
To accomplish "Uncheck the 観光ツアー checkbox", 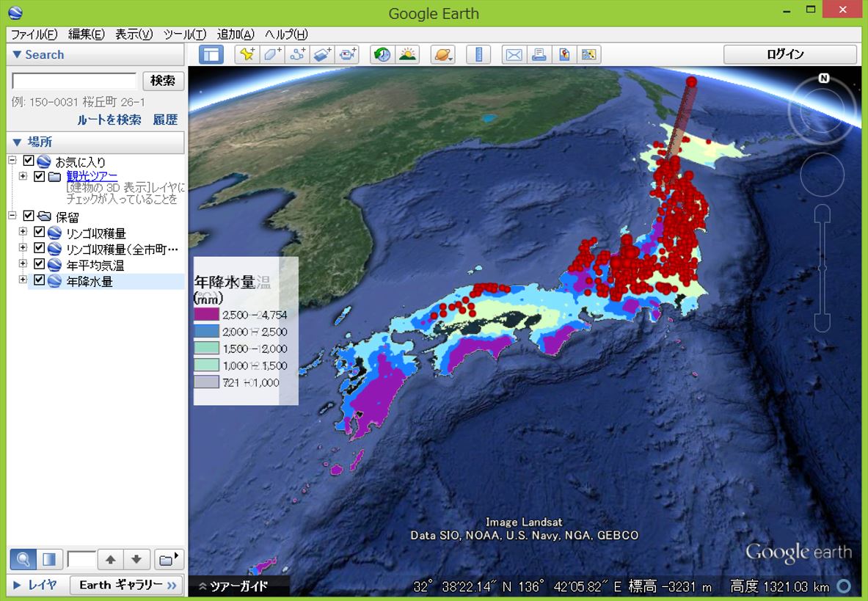I will click(40, 176).
